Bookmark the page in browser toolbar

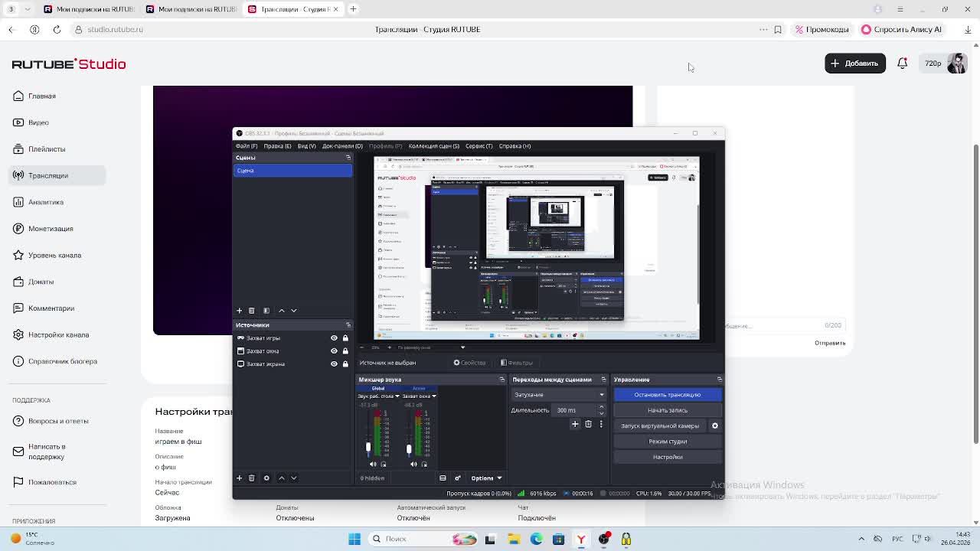778,30
